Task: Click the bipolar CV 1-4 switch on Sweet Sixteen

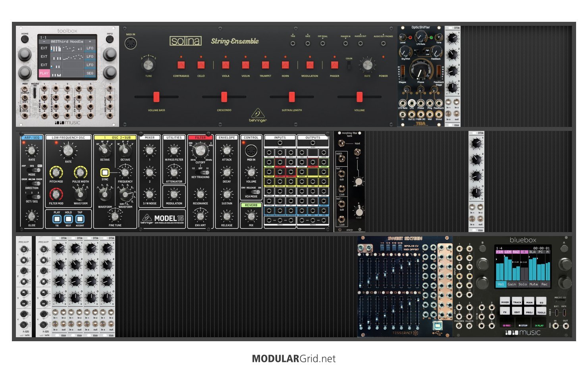Action: [x=382, y=248]
